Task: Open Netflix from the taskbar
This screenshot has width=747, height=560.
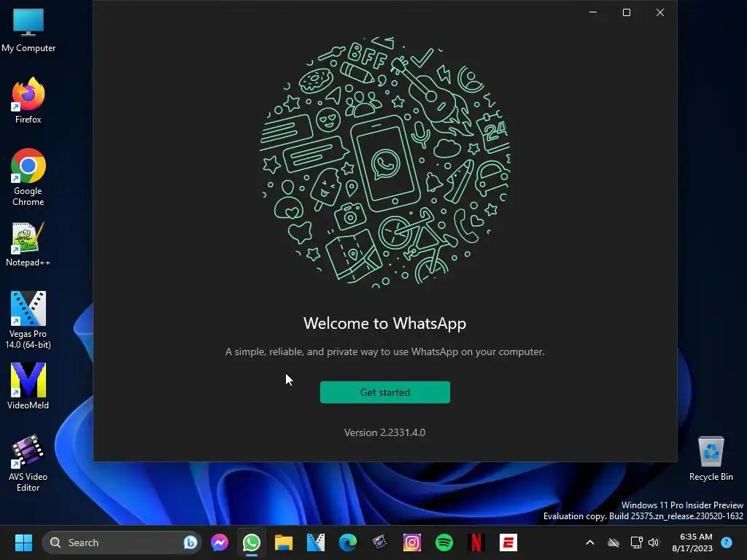Action: [x=476, y=542]
